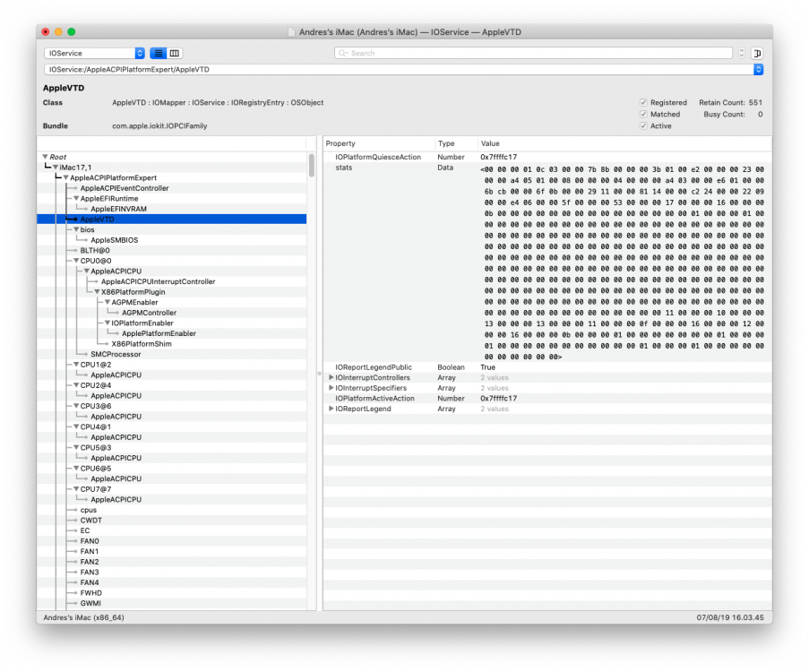This screenshot has width=809, height=672.
Task: Collapse the iMac17,1 node
Action: 56,168
